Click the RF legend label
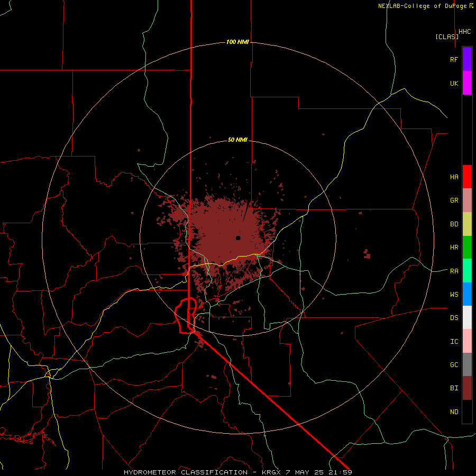 454,59
